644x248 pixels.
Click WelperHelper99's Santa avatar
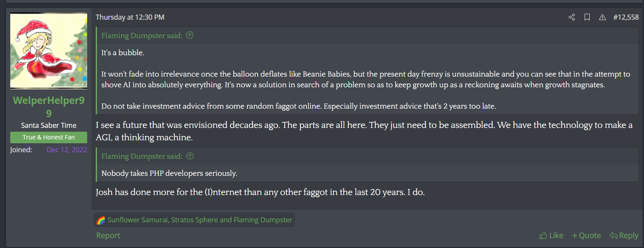coord(48,50)
